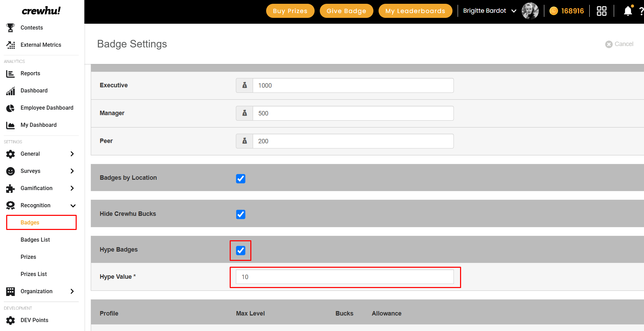The height and width of the screenshot is (331, 644).
Task: Select Prizes List in the sidebar
Action: pos(34,274)
